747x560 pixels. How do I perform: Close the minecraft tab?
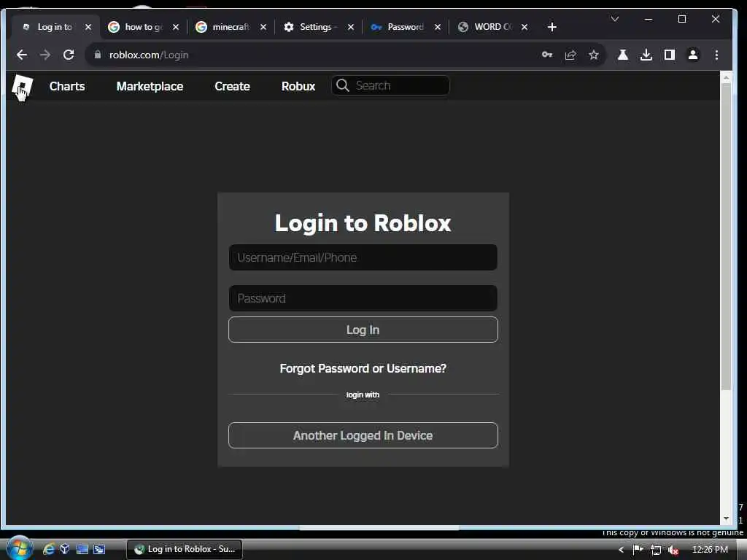point(263,27)
